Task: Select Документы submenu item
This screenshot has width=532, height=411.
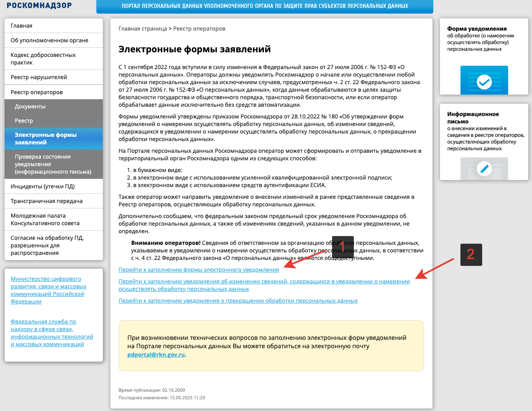Action: pos(54,106)
